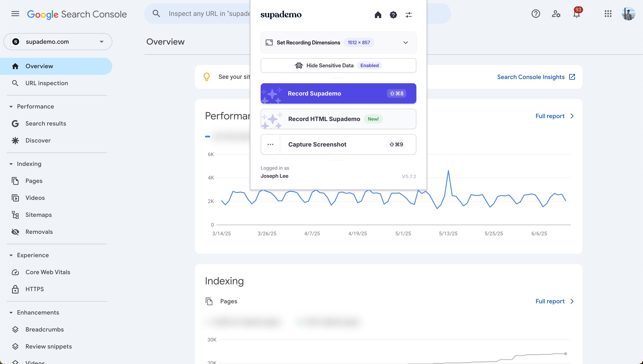Open the Pages indexing report in sidebar
Screen dimensions: 643x364
click(x=56, y=181)
